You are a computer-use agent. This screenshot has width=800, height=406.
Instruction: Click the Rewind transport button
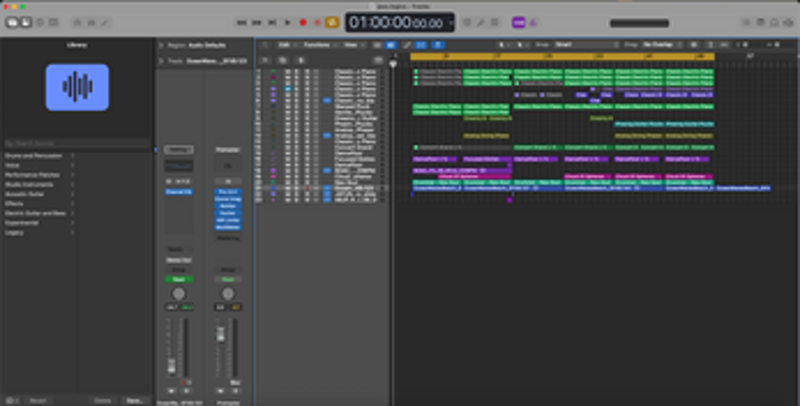[x=243, y=22]
